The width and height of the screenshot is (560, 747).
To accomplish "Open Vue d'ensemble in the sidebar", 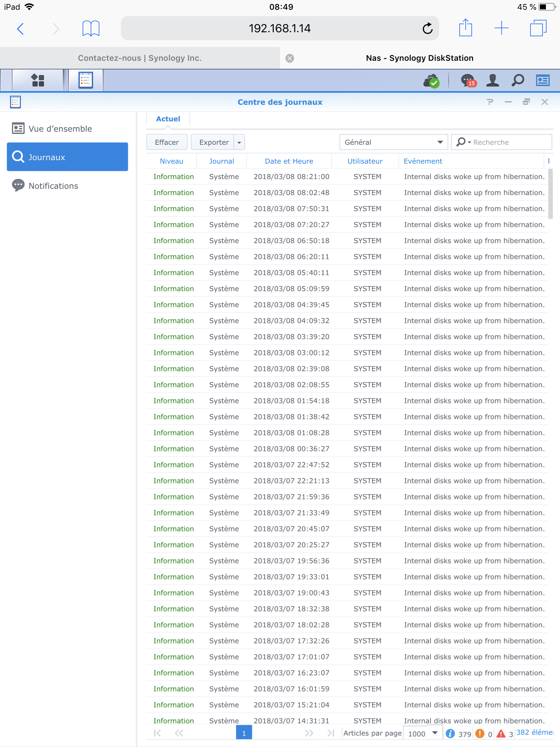I will [60, 129].
